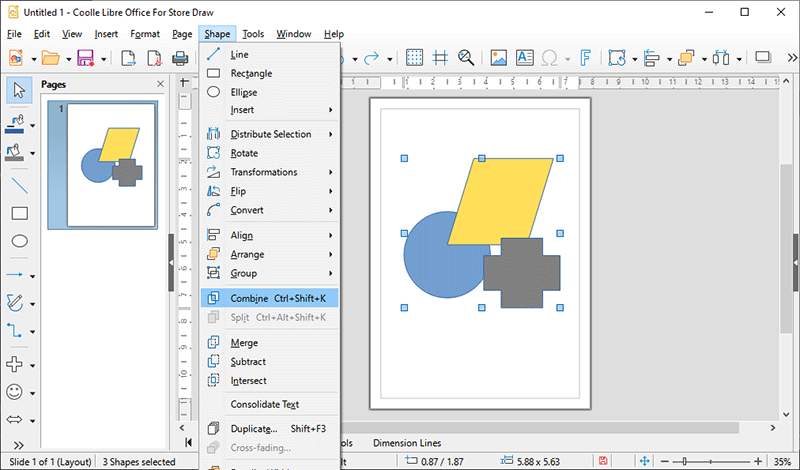Pick the Rectangle tool in left toolbar
The width and height of the screenshot is (800, 470).
[x=19, y=213]
